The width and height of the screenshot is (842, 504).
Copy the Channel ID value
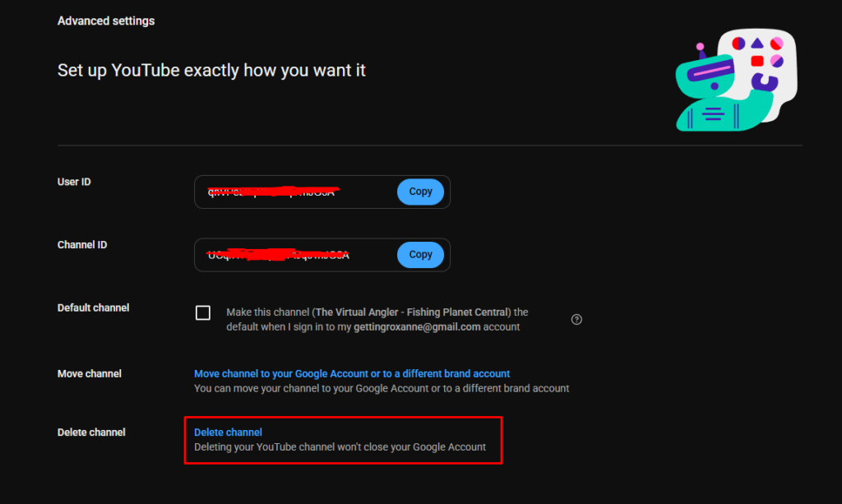click(420, 254)
